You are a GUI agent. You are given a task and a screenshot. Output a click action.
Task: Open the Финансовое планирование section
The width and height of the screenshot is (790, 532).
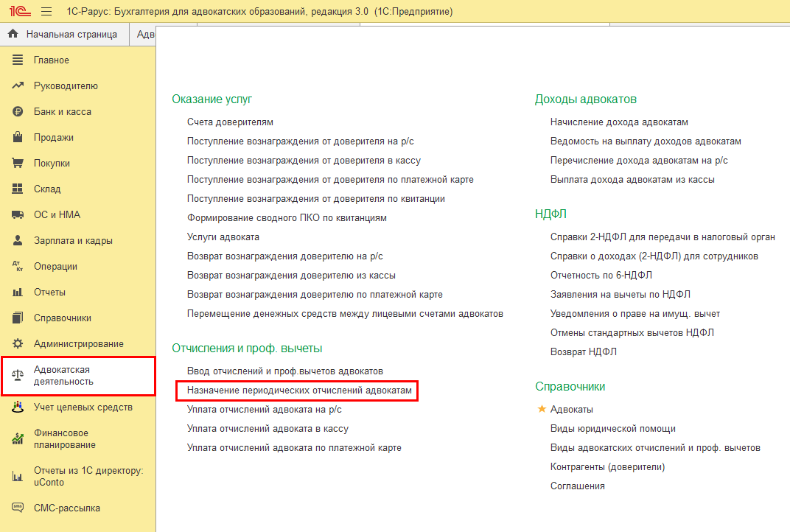[65, 438]
